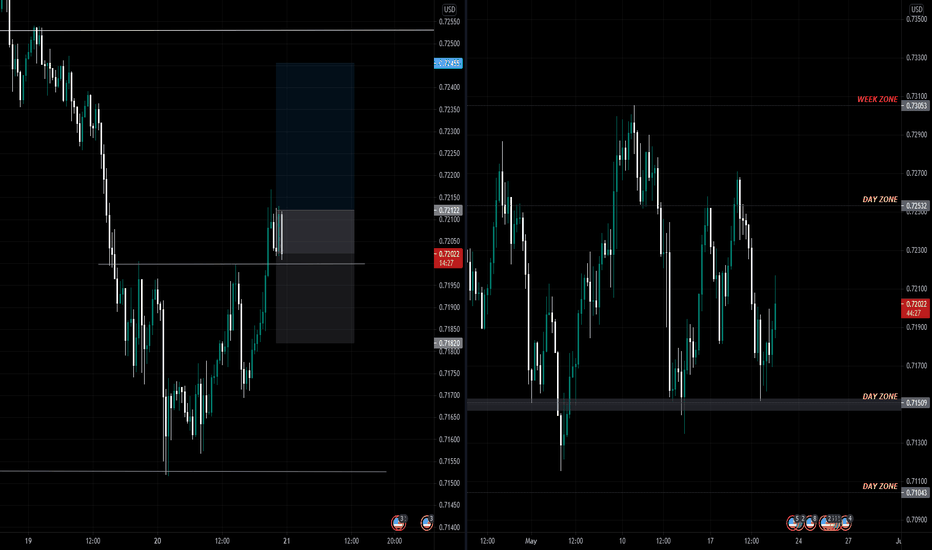Click the 0.71300 label on right price axis
The image size is (932, 550).
click(917, 442)
